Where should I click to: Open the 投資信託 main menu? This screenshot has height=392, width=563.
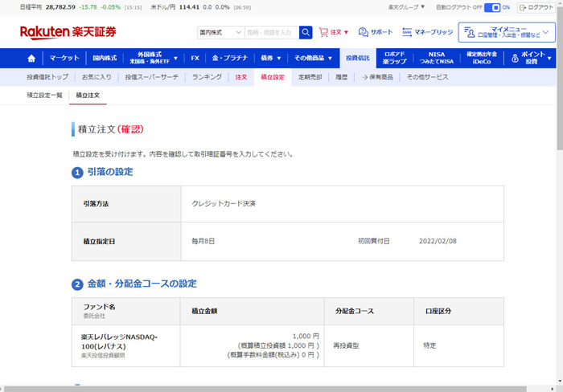coord(358,59)
